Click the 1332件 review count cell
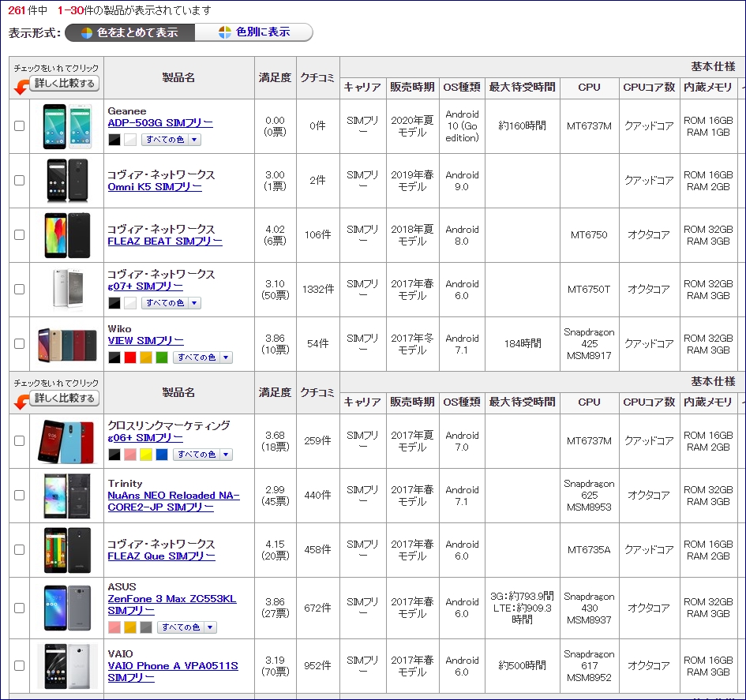746x700 pixels. pos(318,289)
